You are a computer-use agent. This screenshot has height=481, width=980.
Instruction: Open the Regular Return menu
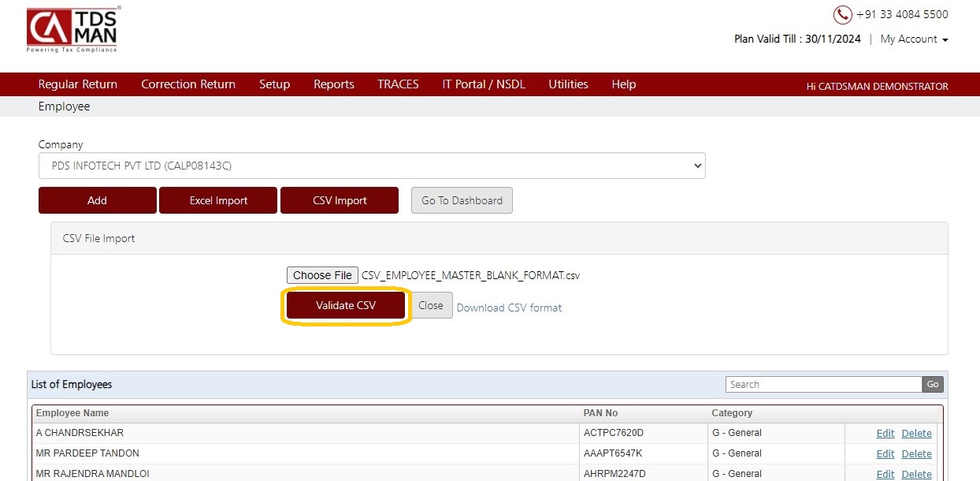[78, 84]
